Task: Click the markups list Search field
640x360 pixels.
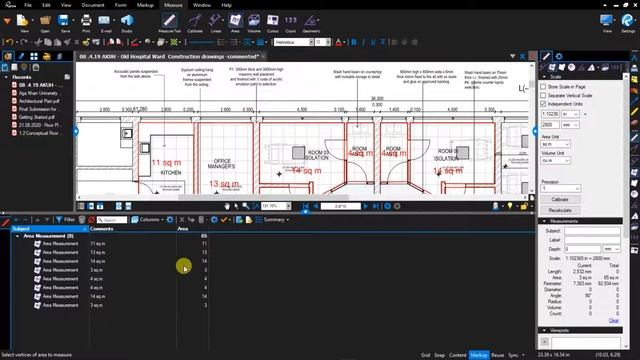Action: (112, 220)
